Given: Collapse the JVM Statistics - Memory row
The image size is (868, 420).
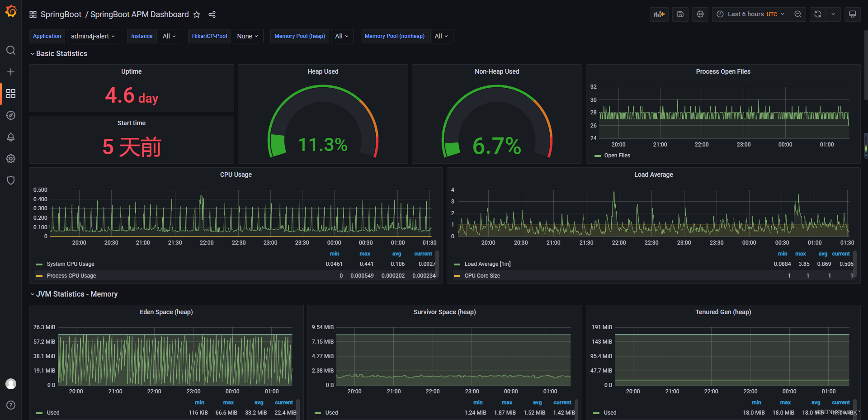Looking at the screenshot, I should tap(74, 294).
